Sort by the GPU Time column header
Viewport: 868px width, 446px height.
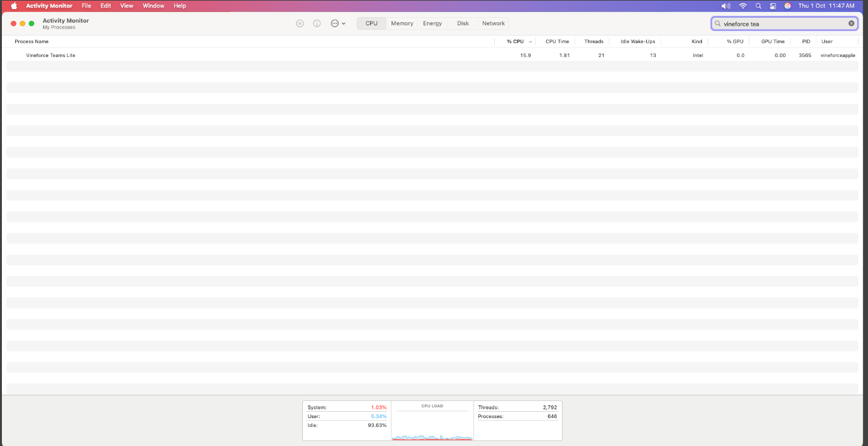[772, 41]
